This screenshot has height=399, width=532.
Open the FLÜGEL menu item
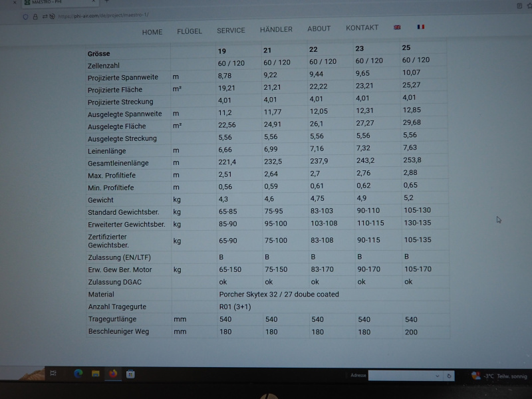click(x=190, y=31)
